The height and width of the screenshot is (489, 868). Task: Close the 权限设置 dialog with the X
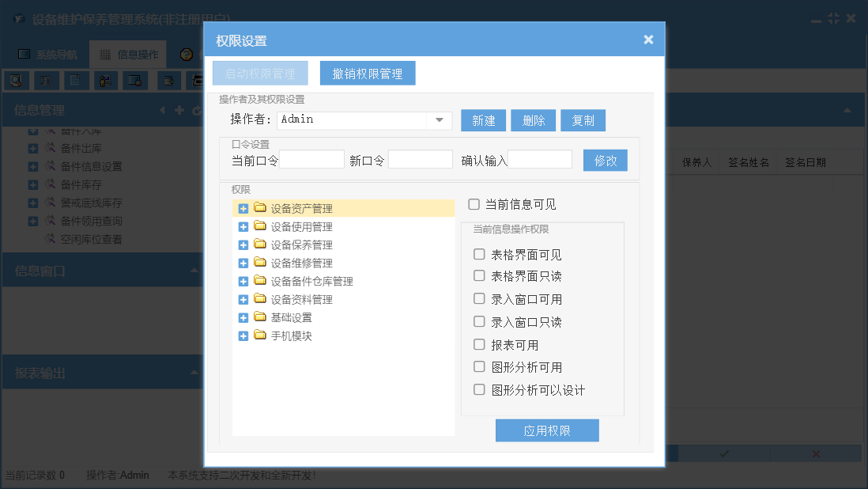pos(648,40)
